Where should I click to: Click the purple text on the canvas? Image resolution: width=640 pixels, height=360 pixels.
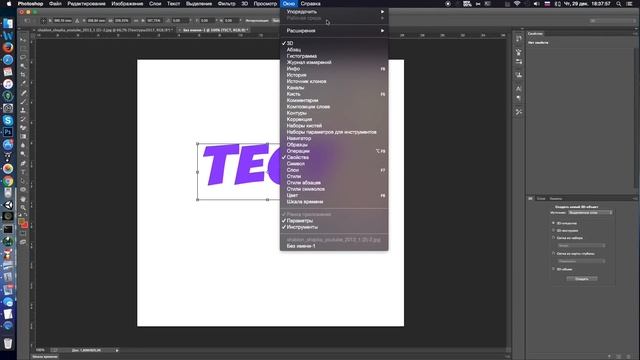(241, 164)
